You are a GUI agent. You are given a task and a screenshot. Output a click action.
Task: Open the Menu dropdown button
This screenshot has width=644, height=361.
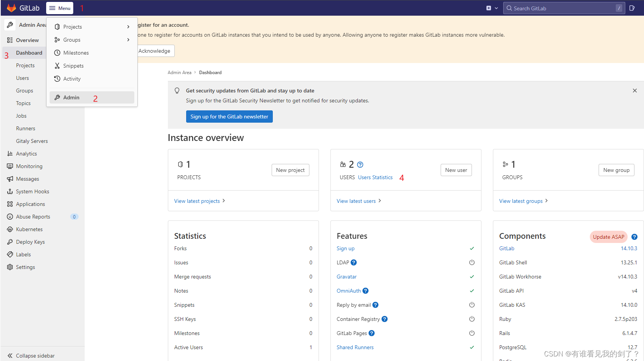60,8
